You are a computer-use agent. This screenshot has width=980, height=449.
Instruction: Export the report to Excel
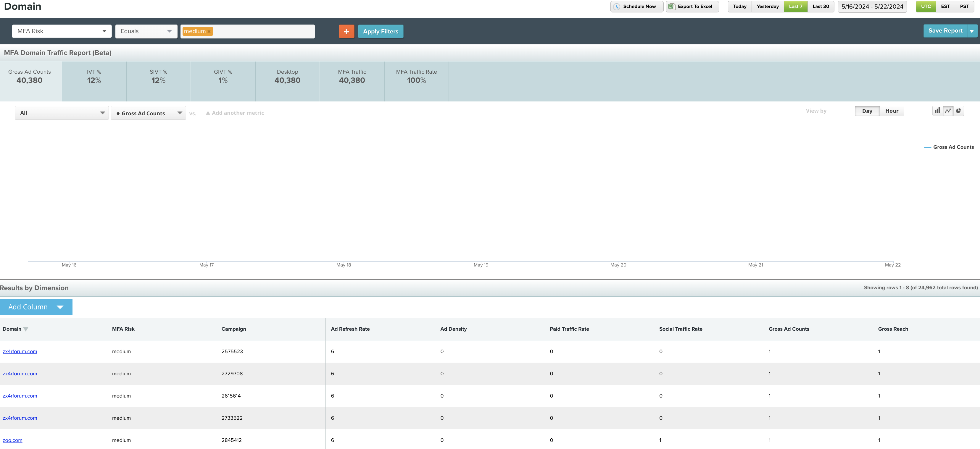(x=692, y=7)
